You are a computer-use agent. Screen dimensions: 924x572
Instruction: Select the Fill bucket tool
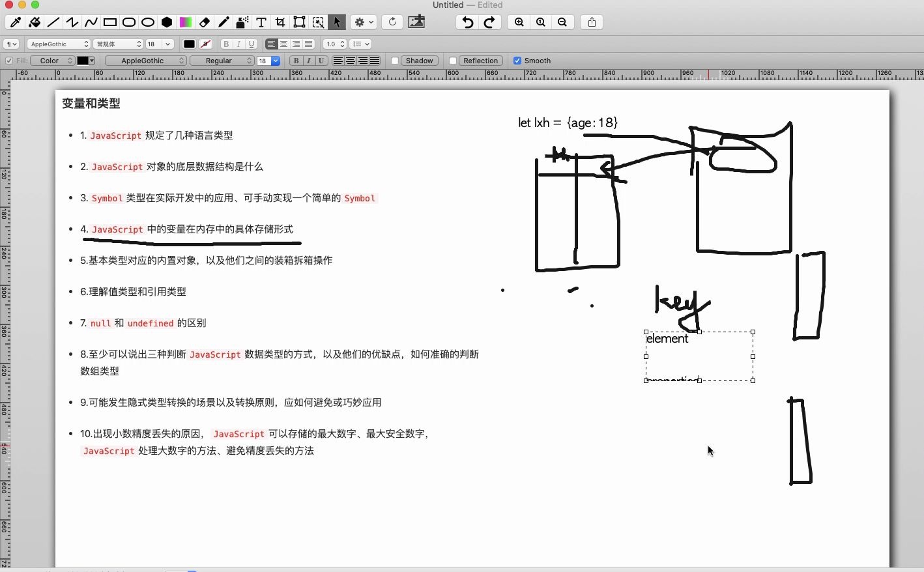pos(35,22)
